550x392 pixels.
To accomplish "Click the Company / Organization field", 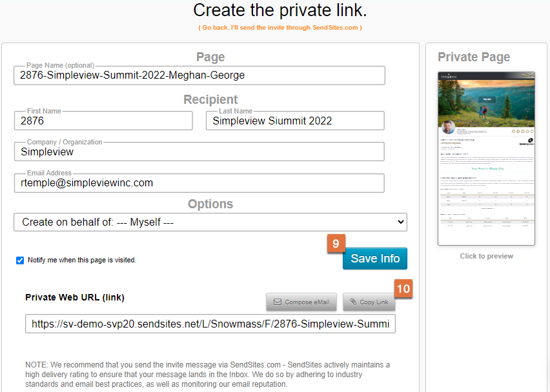I will pos(199,152).
